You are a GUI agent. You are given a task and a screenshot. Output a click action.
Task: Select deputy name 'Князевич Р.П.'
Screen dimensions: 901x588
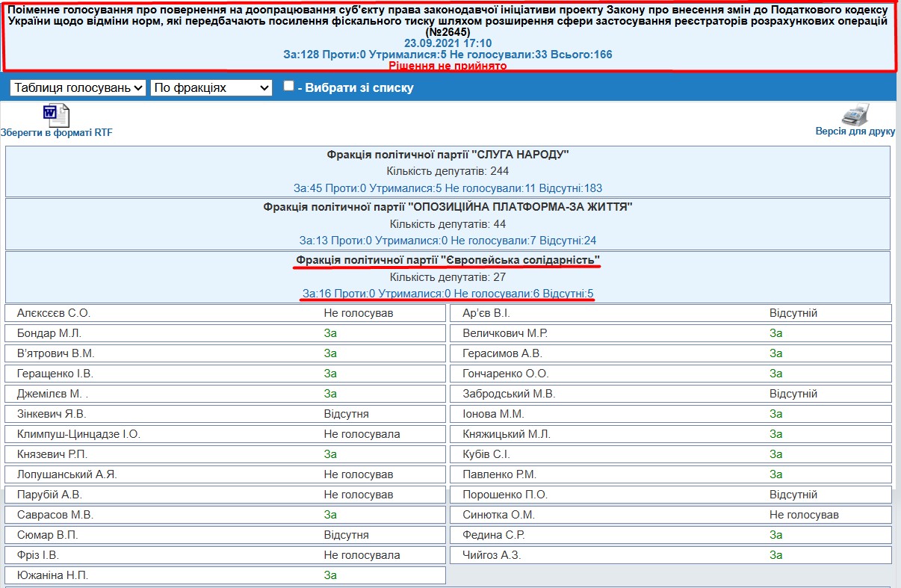coord(52,454)
